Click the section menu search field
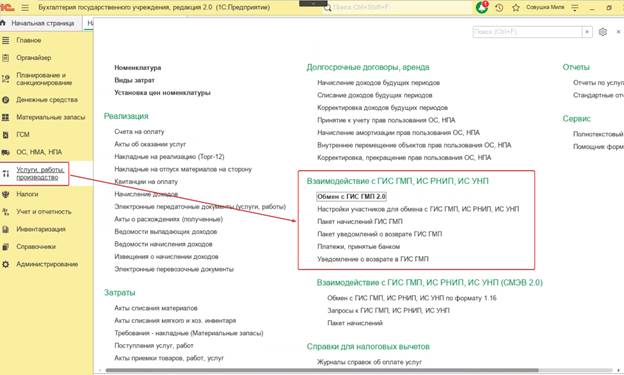The height and width of the screenshot is (375, 624). point(527,32)
